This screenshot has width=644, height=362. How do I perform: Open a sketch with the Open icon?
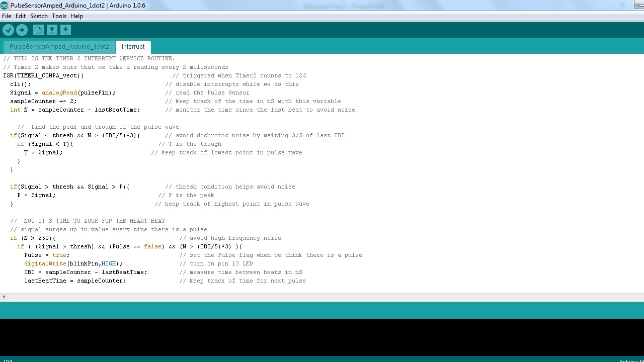click(x=52, y=30)
